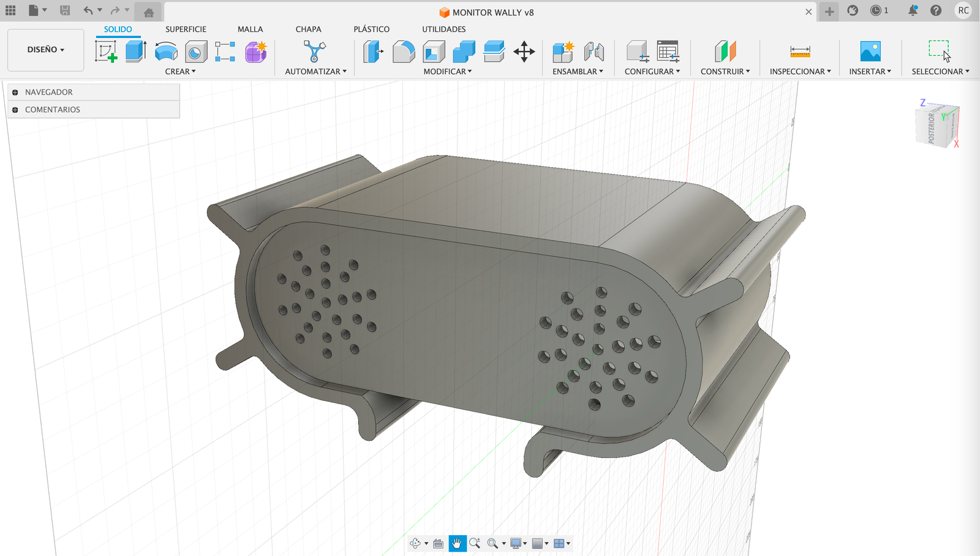
Task: Expand the ENSAMBLAR dropdown
Action: 578,72
